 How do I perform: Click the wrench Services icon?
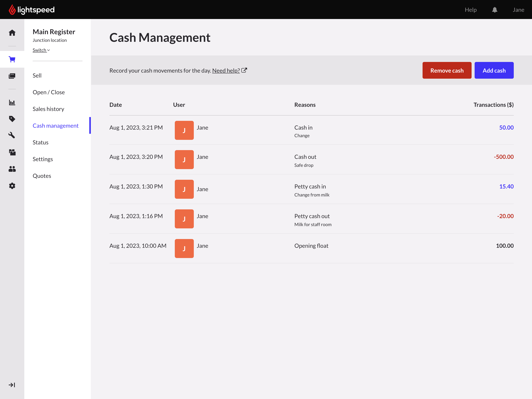(12, 135)
